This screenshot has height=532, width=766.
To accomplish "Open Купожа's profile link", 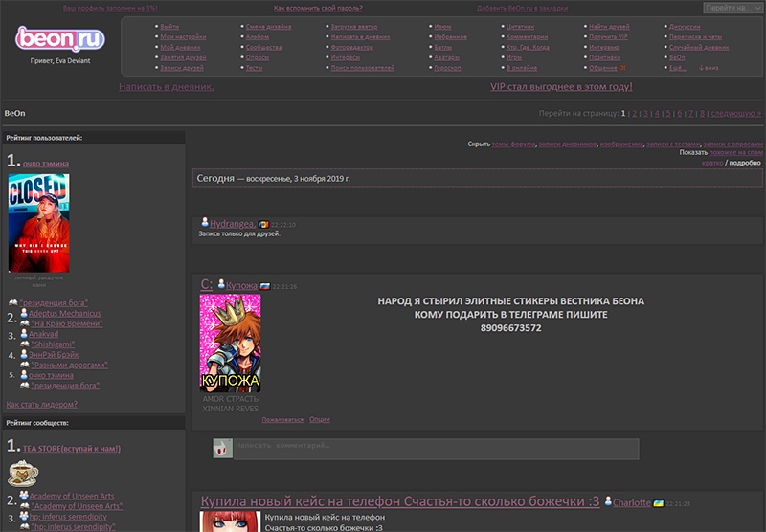I will point(241,285).
